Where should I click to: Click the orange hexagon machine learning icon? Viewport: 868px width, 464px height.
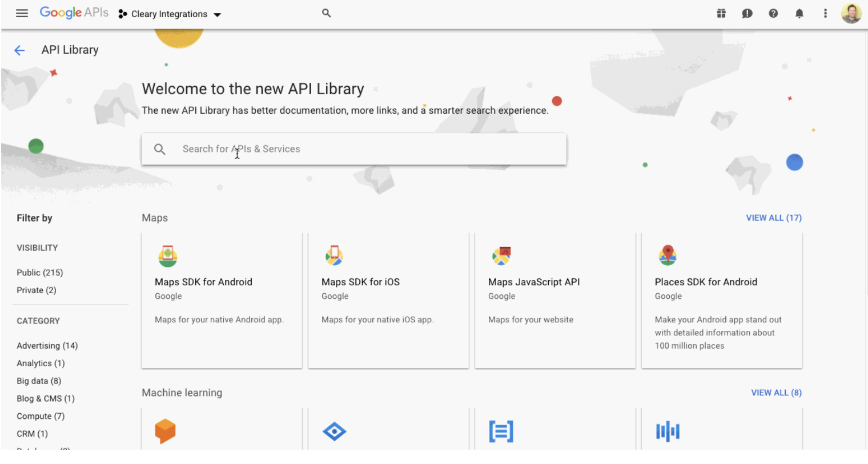pos(165,431)
